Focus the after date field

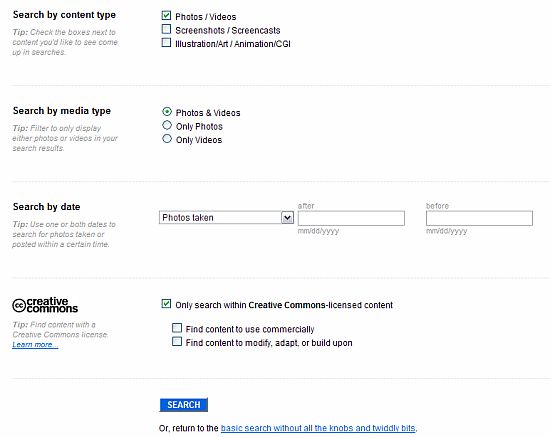click(351, 218)
